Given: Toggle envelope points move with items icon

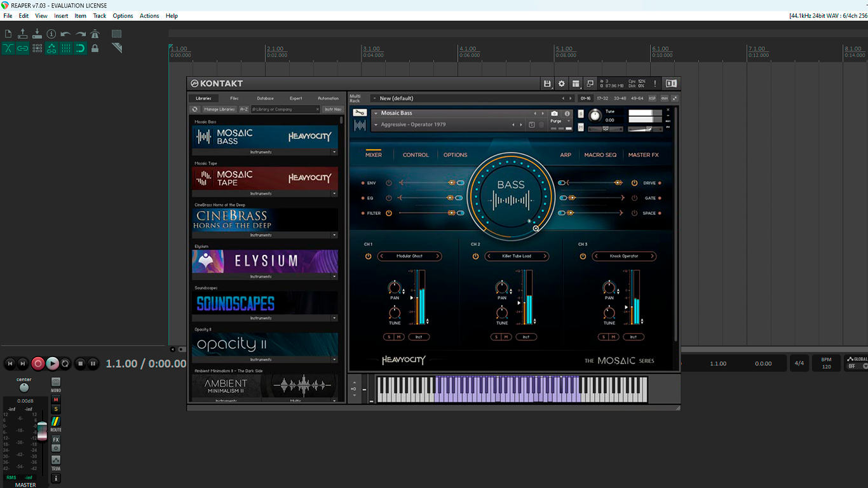Looking at the screenshot, I should click(51, 48).
